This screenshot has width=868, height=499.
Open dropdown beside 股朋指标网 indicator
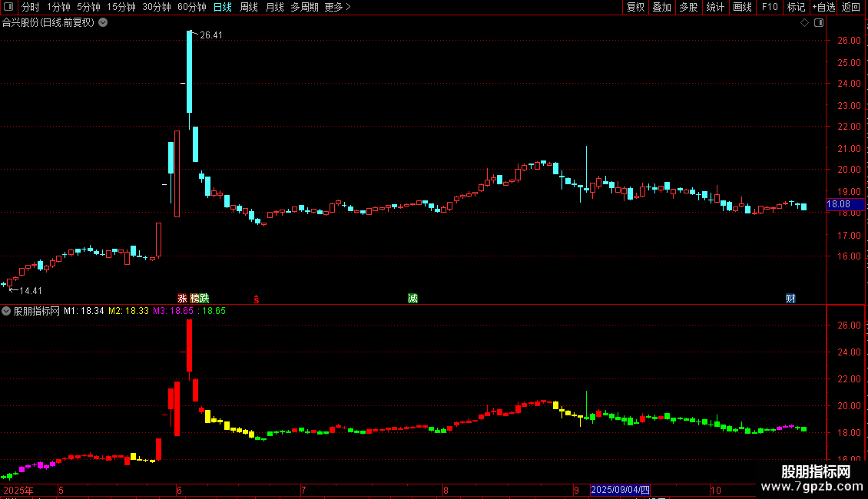[x=6, y=311]
